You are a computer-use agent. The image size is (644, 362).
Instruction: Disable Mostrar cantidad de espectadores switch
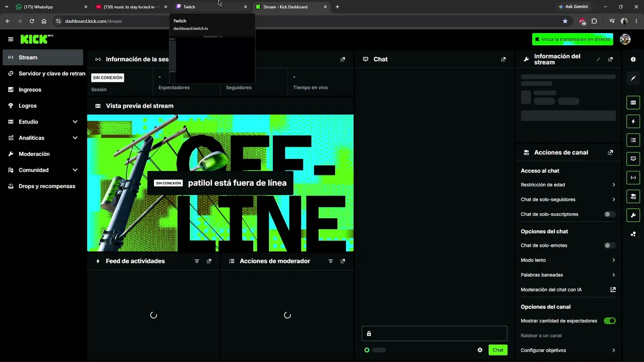(x=609, y=321)
